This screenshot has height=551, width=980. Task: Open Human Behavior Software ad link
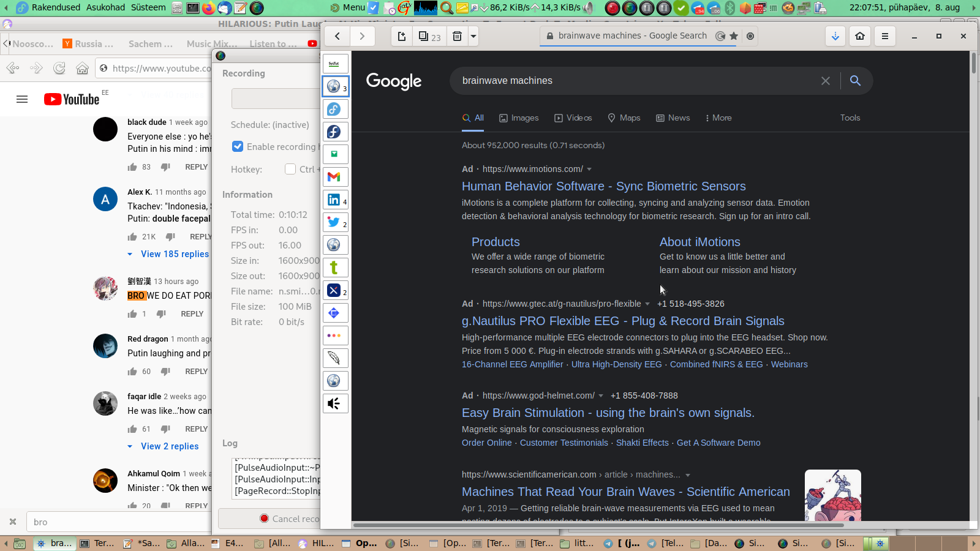click(x=603, y=187)
